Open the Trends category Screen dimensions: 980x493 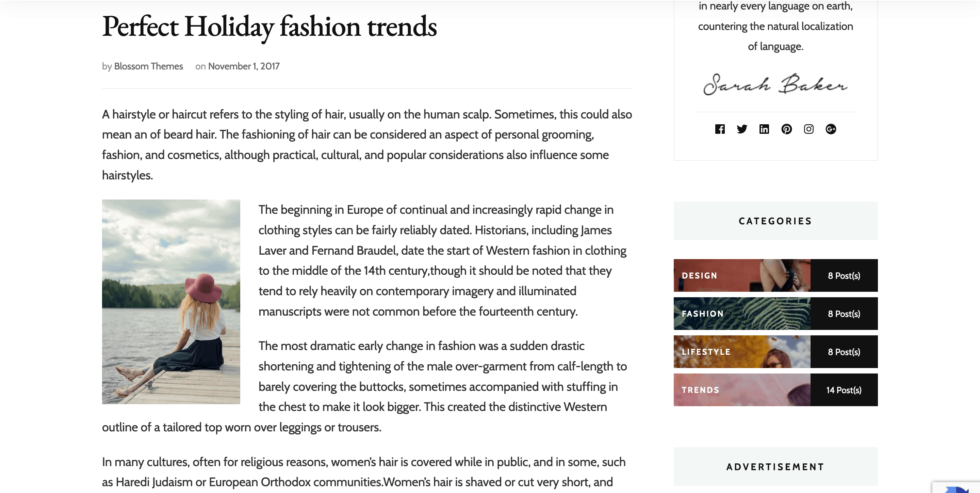(x=742, y=389)
